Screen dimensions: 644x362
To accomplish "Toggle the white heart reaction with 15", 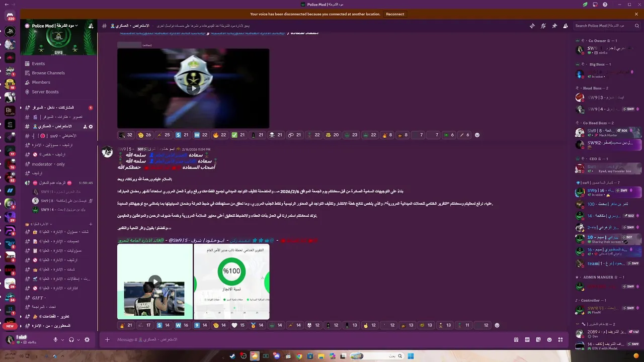I will 238,325.
